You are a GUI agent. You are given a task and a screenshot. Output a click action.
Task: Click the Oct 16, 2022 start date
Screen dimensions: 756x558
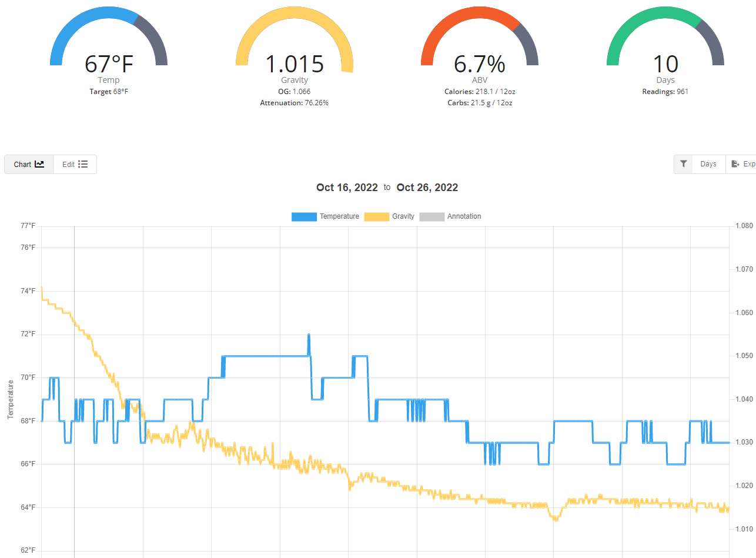click(x=347, y=188)
